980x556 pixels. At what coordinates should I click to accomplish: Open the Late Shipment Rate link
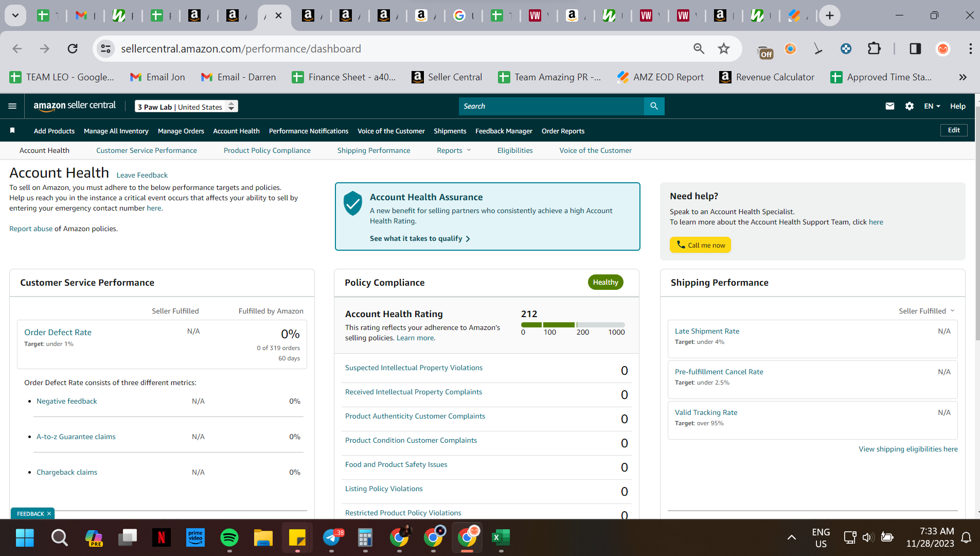pos(707,331)
